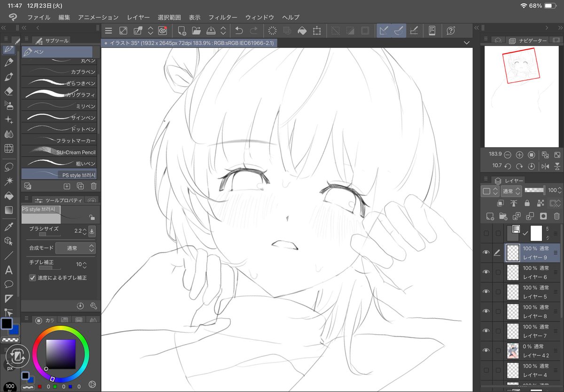Click the Redo arrow in command bar
564x392 pixels.
[253, 31]
